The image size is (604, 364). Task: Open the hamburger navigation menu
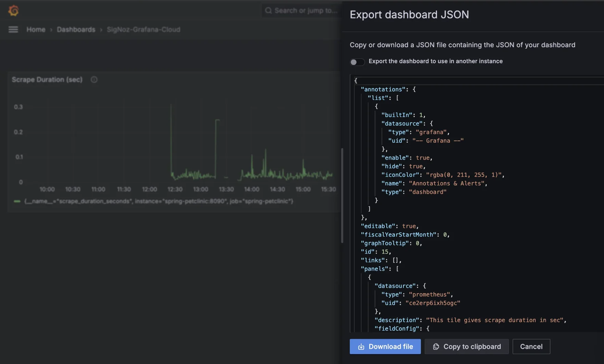pos(13,30)
